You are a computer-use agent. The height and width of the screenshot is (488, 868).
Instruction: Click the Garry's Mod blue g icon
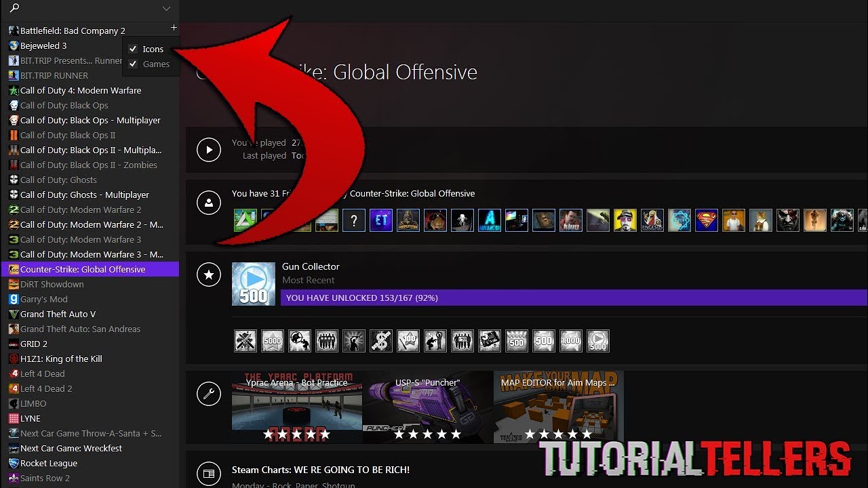(x=14, y=299)
